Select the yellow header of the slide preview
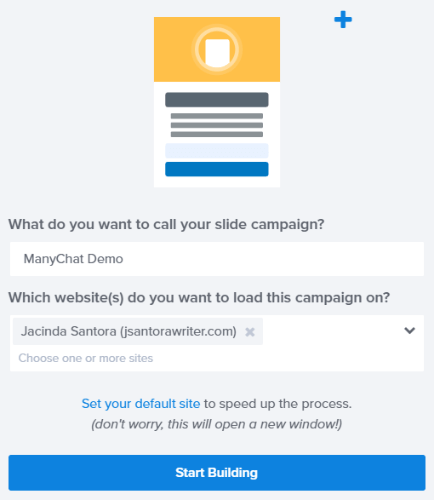The width and height of the screenshot is (434, 500). pyautogui.click(x=217, y=49)
